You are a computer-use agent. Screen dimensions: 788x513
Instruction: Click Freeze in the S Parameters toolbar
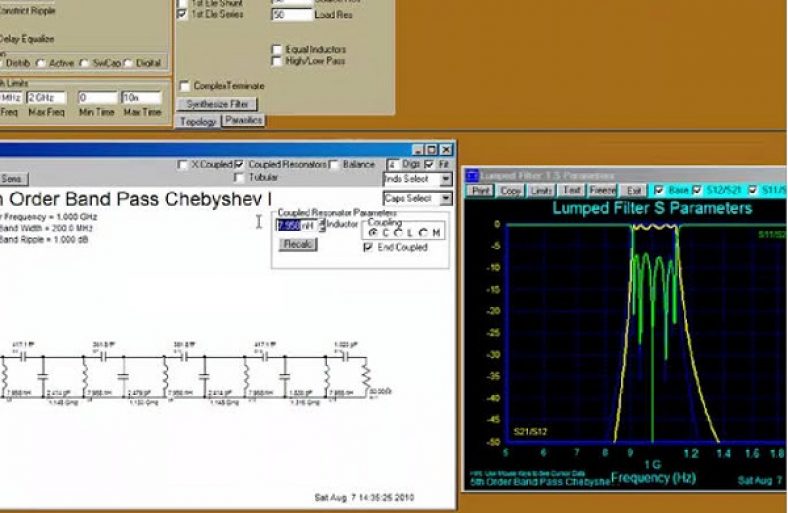(x=602, y=189)
